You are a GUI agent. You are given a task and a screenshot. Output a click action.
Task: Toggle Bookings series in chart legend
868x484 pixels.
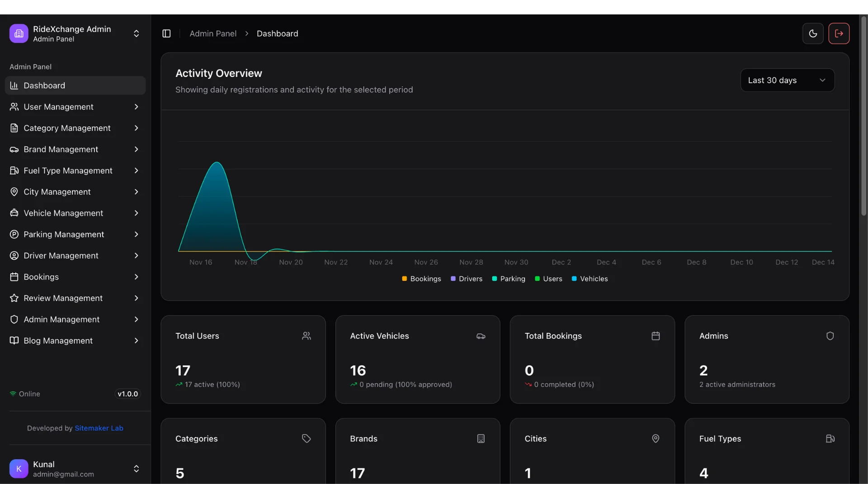tap(421, 279)
